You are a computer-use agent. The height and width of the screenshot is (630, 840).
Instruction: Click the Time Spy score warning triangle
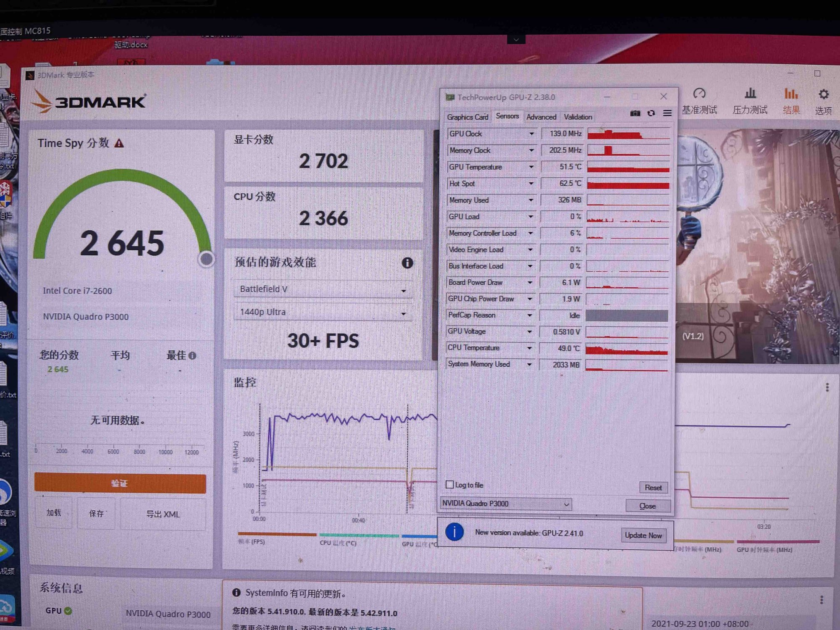[119, 144]
